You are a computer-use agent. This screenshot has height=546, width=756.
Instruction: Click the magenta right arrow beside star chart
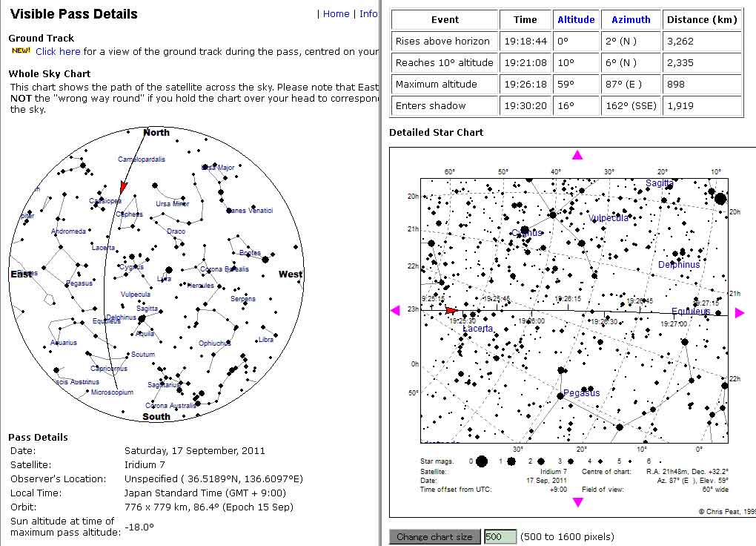[738, 313]
